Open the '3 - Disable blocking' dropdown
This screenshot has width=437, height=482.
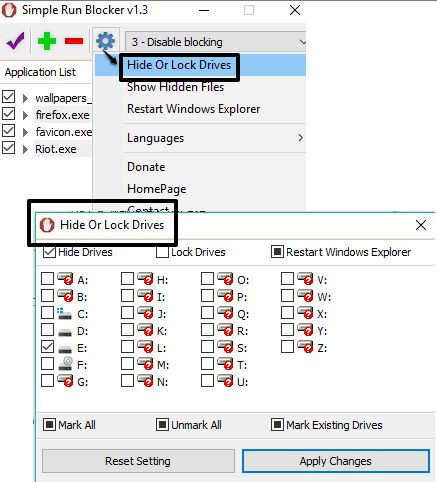point(215,42)
